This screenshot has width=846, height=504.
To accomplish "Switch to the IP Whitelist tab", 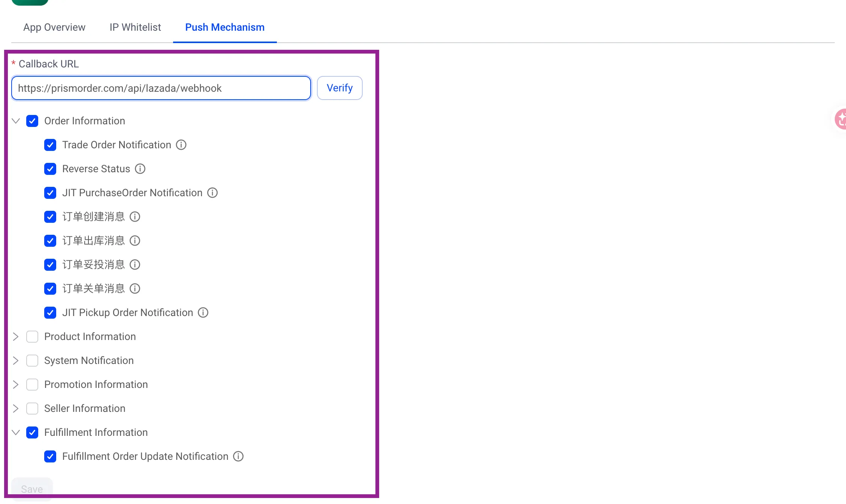I will click(x=135, y=27).
